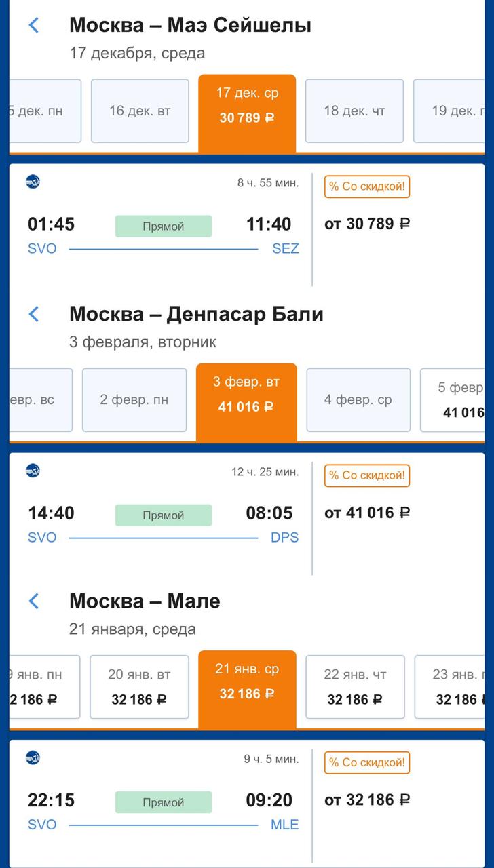Screen dimensions: 494x868
Task: Open price от 32 186 ₽ offer
Action: [367, 800]
